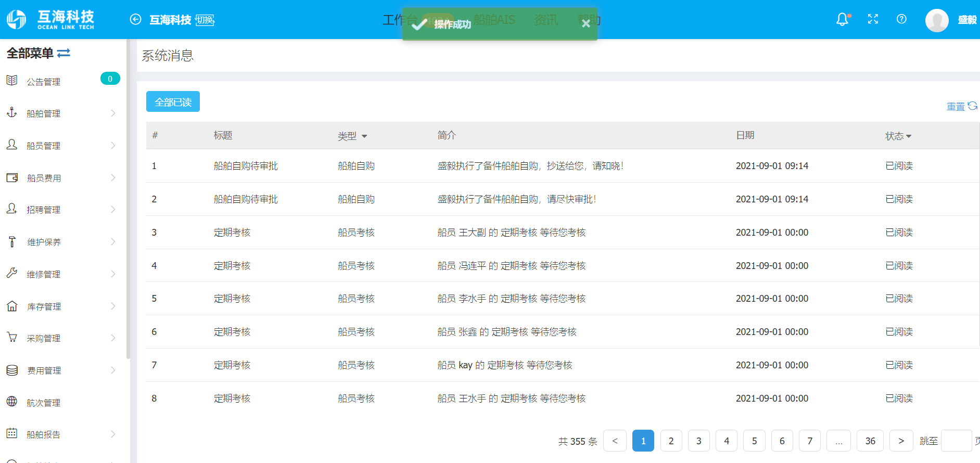Click the user avatar picture

[x=937, y=20]
